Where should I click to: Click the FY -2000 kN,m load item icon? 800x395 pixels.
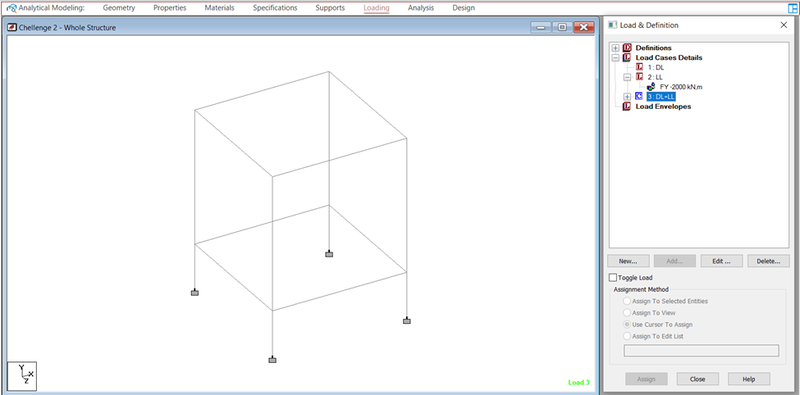pos(651,87)
